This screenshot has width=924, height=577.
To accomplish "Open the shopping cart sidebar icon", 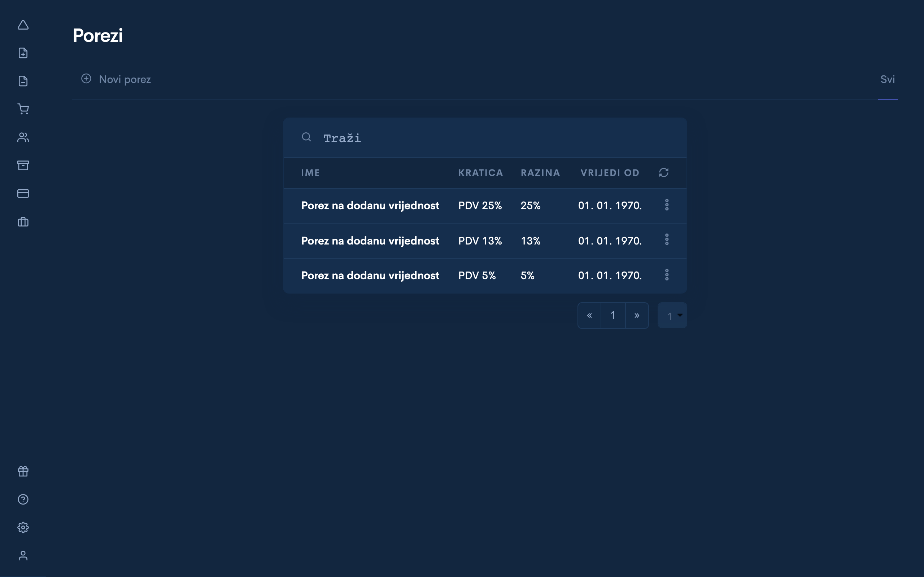I will [23, 109].
